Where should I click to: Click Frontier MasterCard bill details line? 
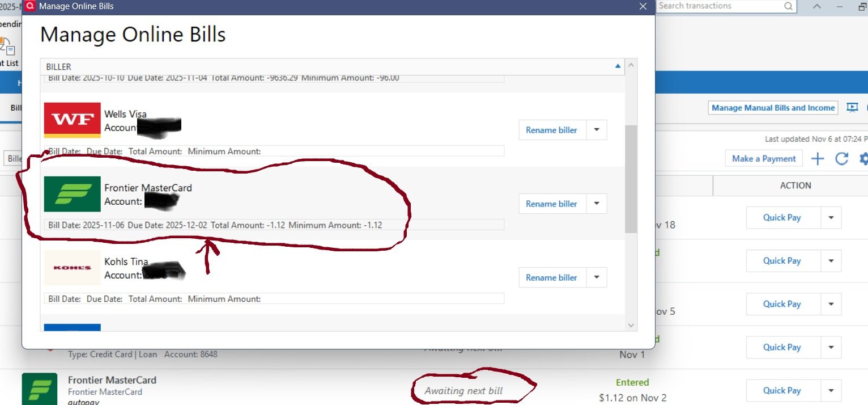tap(274, 225)
